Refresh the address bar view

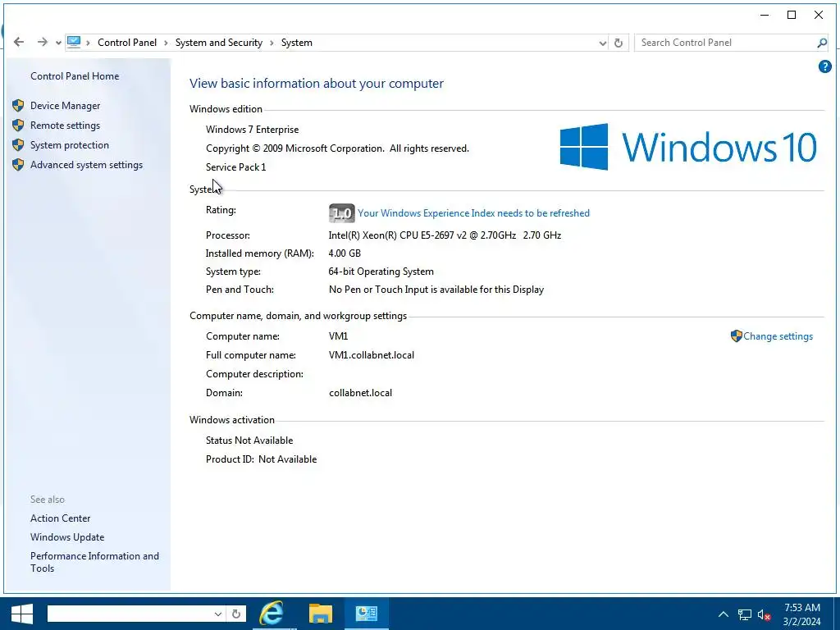click(619, 43)
